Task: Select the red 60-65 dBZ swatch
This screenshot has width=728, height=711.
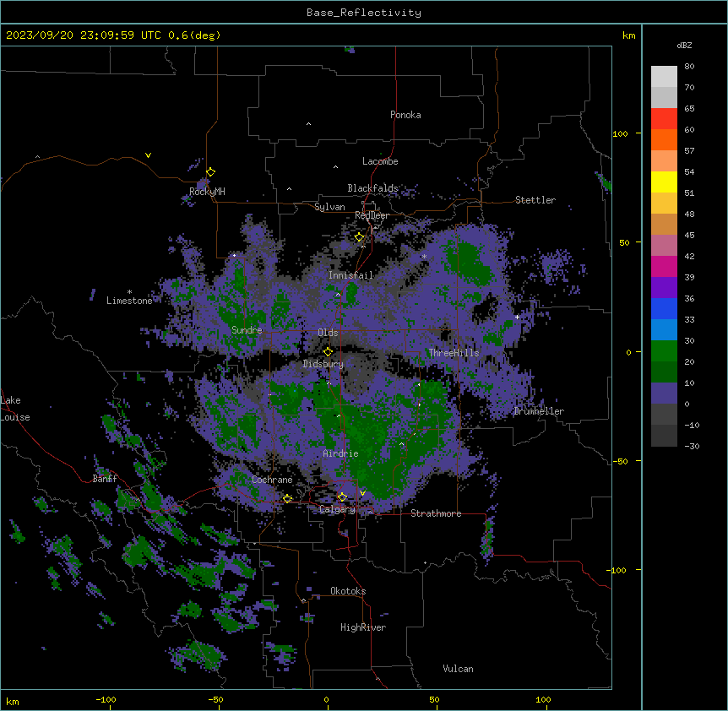Action: tap(664, 119)
